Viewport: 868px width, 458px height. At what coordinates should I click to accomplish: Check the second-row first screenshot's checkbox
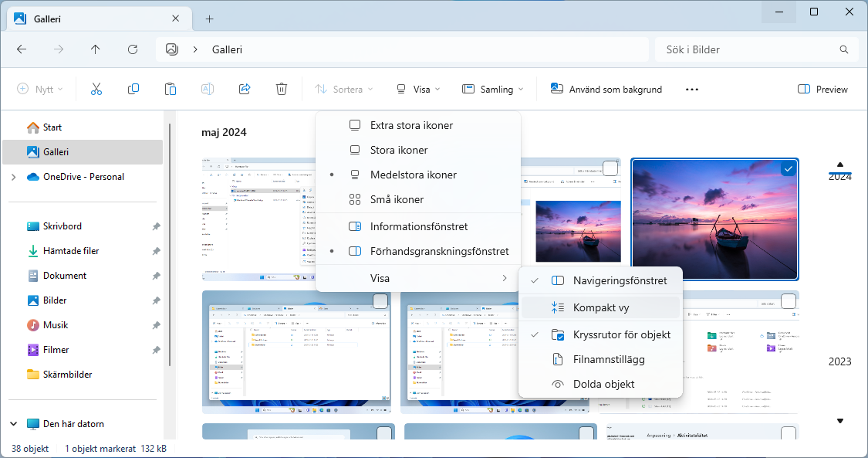click(x=380, y=301)
